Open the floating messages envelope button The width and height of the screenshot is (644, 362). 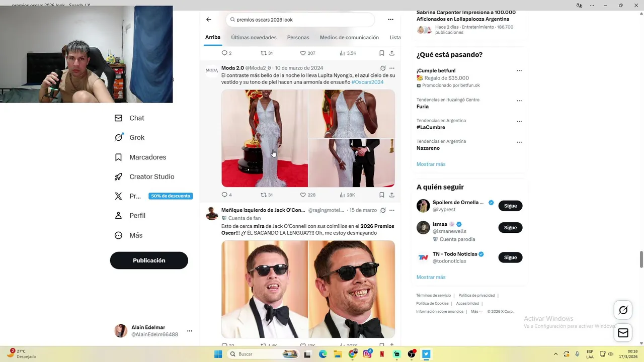[623, 333]
